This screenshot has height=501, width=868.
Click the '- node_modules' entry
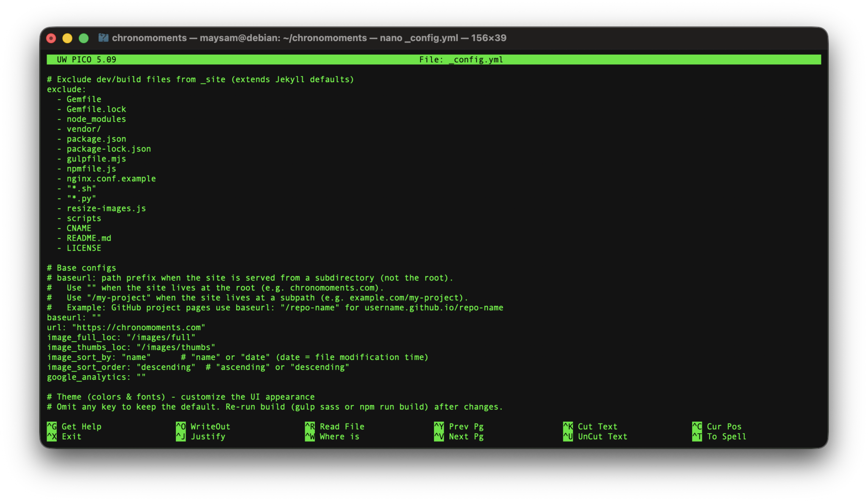(92, 119)
